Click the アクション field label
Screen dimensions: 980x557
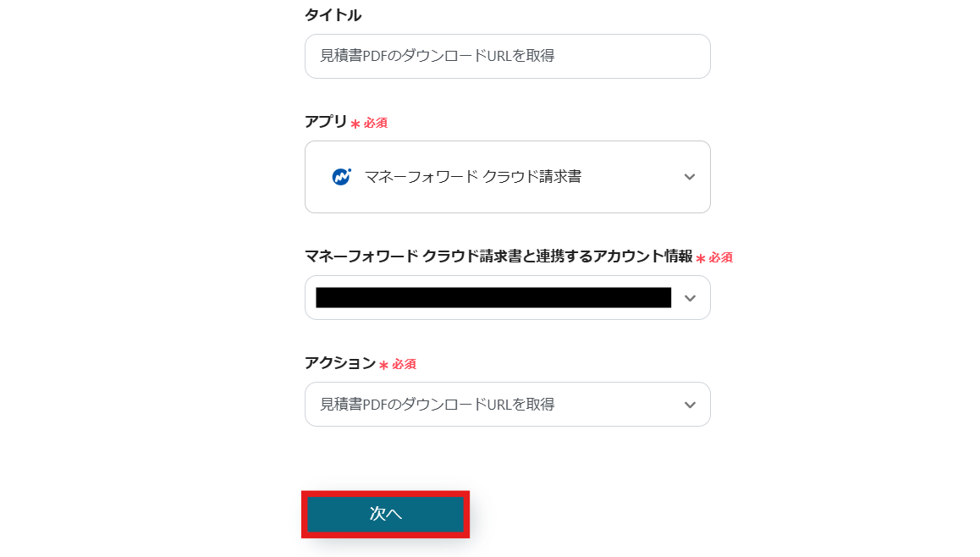[x=339, y=363]
